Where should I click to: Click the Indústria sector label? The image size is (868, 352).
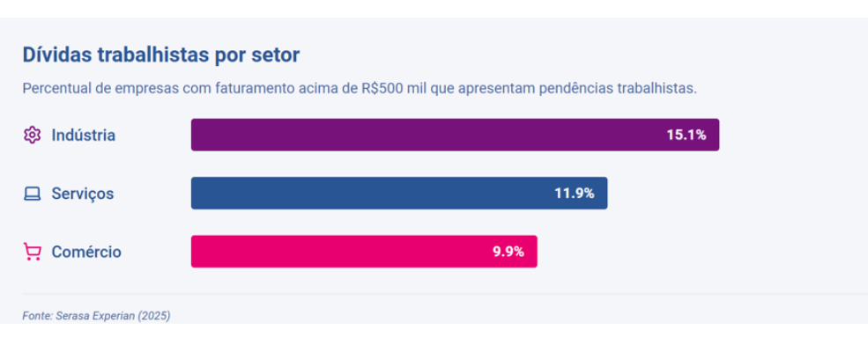point(83,136)
